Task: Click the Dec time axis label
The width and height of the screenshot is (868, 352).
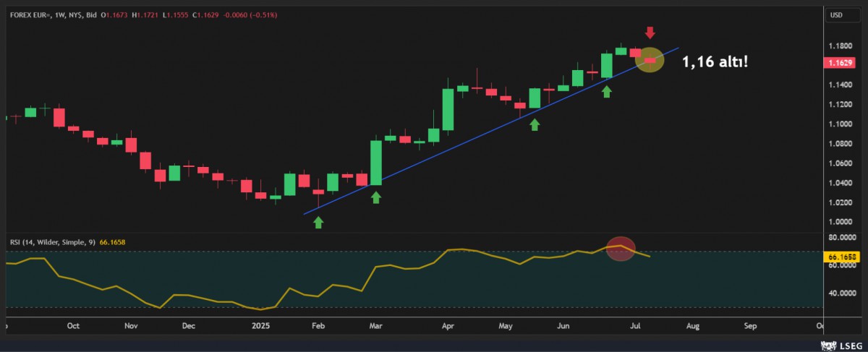Action: (x=189, y=326)
